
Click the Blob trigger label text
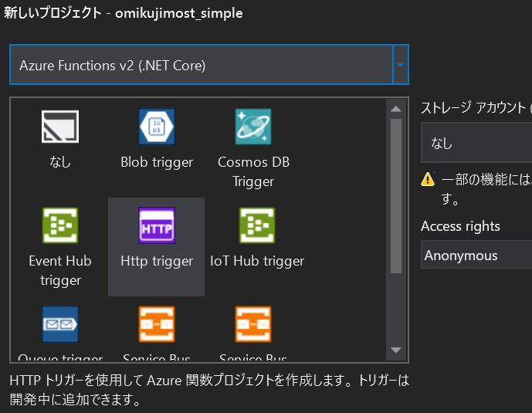pyautogui.click(x=157, y=162)
